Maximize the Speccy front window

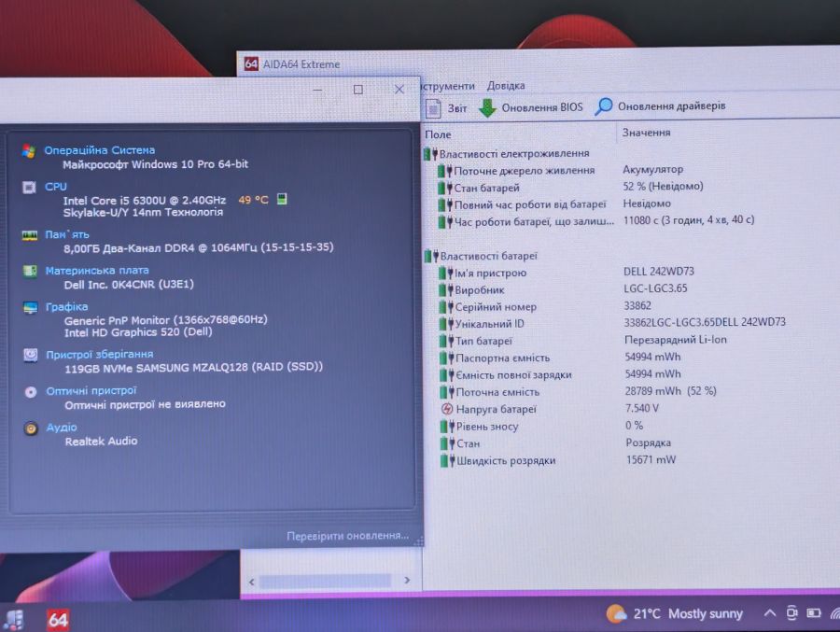click(x=358, y=90)
